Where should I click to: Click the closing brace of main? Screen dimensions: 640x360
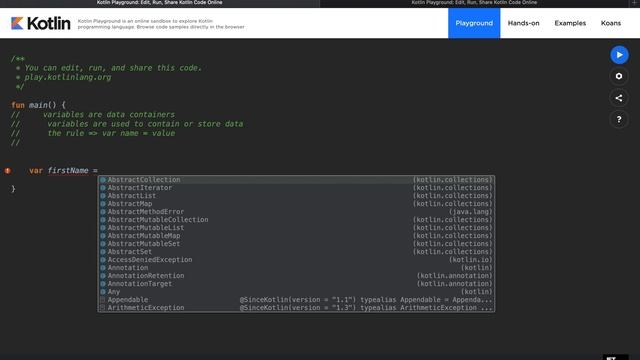point(13,189)
